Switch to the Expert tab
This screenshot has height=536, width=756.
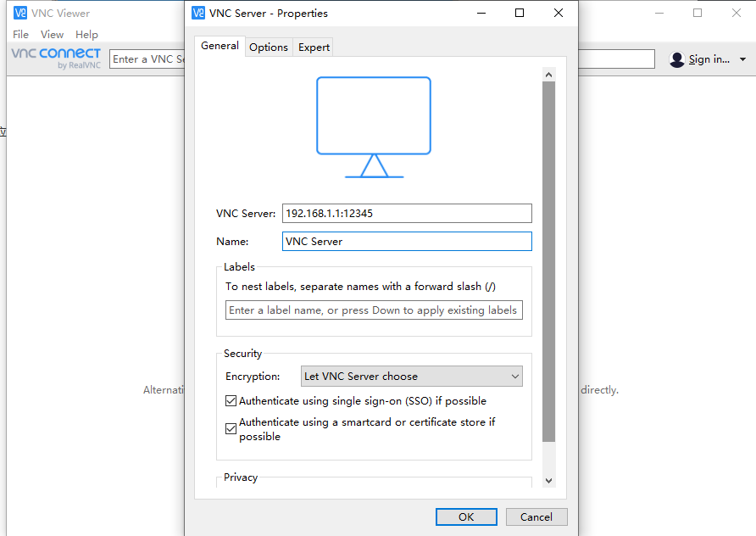(314, 47)
